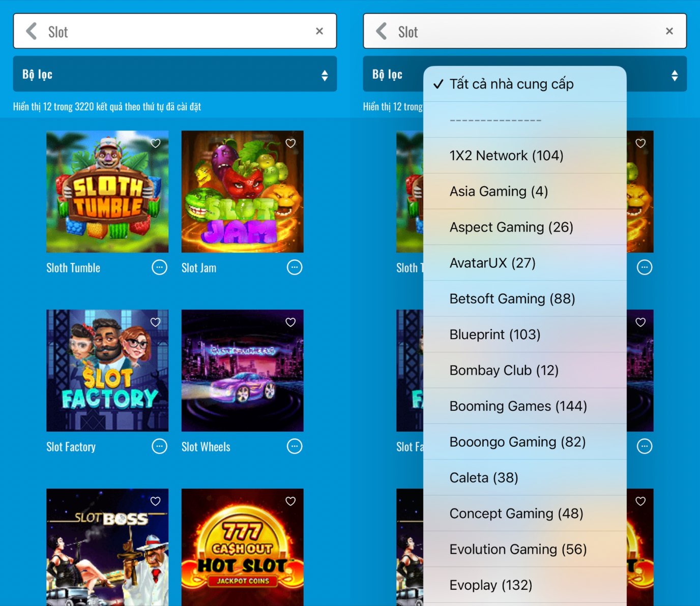This screenshot has height=606, width=700.
Task: Filter by AvatarUX (27)
Action: (525, 263)
